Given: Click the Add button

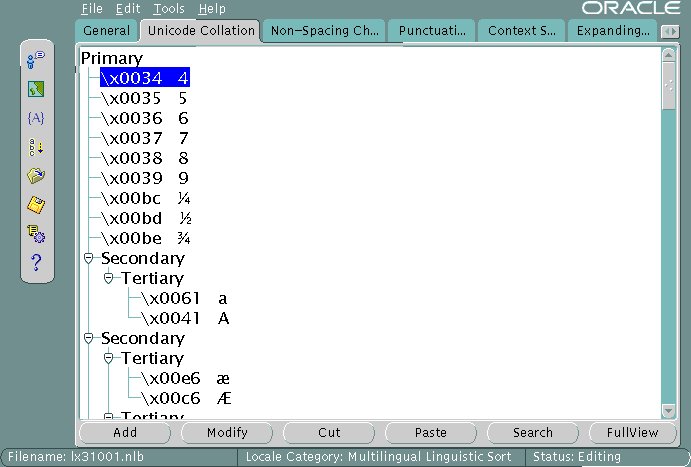Looking at the screenshot, I should pos(125,433).
